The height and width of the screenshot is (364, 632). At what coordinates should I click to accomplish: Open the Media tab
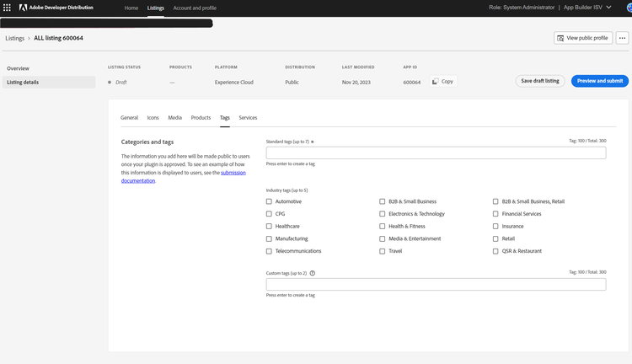pyautogui.click(x=175, y=118)
